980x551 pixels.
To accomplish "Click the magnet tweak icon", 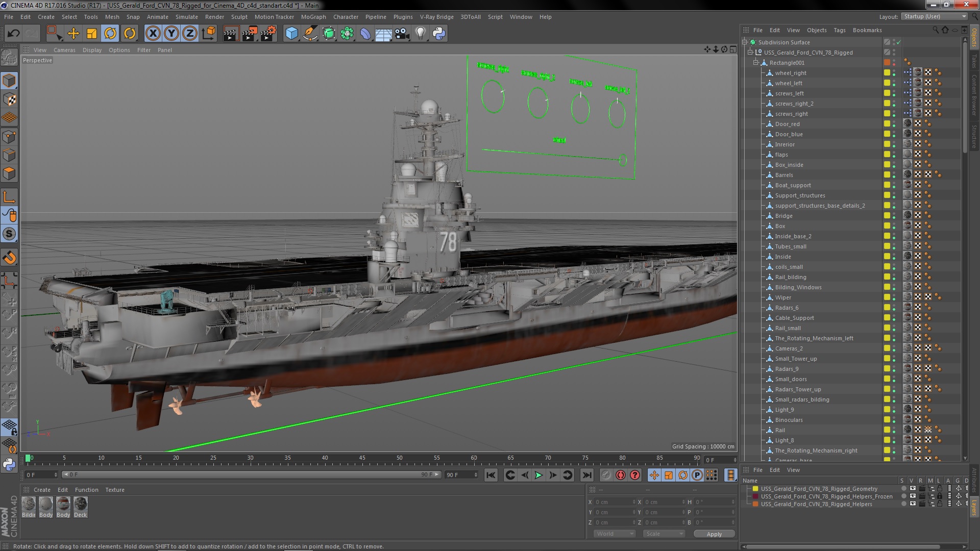I will tap(9, 258).
